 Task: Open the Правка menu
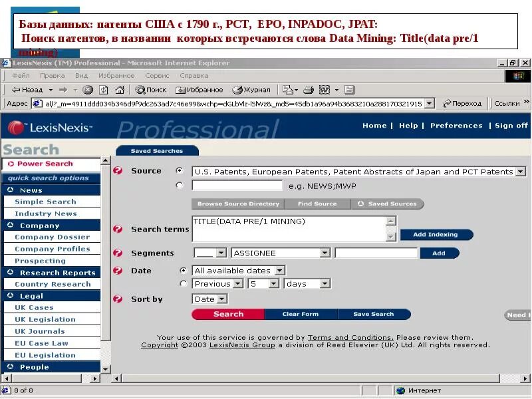pyautogui.click(x=53, y=76)
